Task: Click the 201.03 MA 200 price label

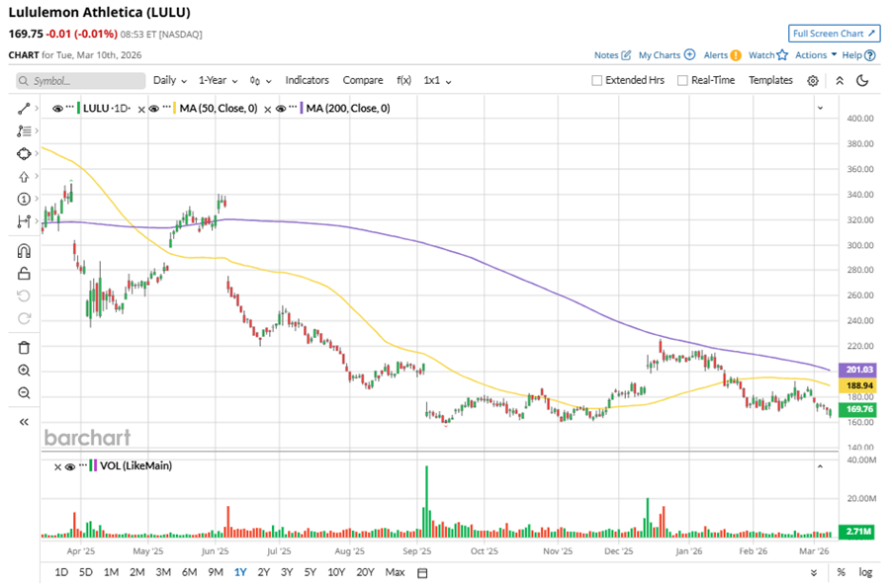Action: click(x=857, y=370)
